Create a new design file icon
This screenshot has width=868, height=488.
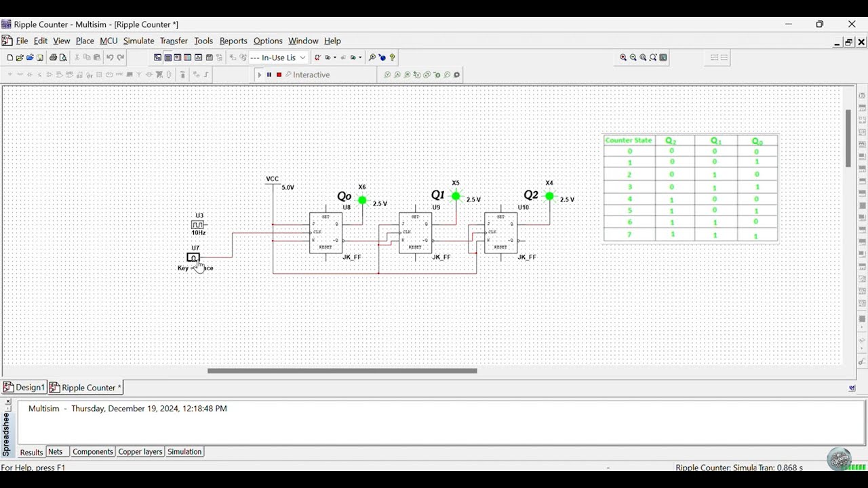pos(9,58)
